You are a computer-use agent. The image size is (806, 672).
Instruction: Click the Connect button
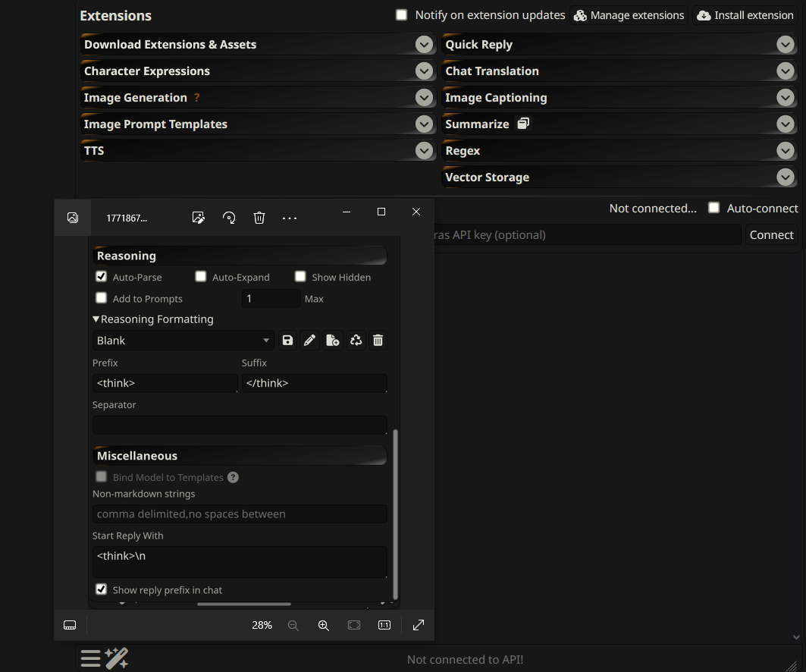(x=771, y=234)
